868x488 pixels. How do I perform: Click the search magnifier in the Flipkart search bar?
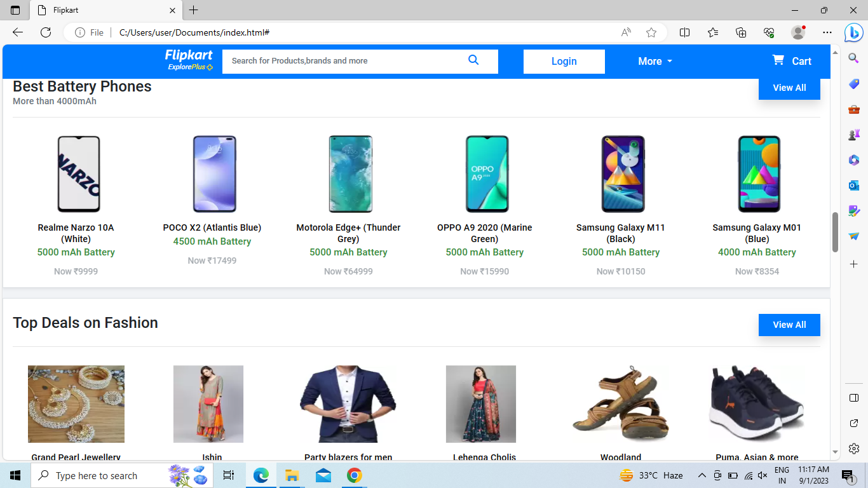473,60
